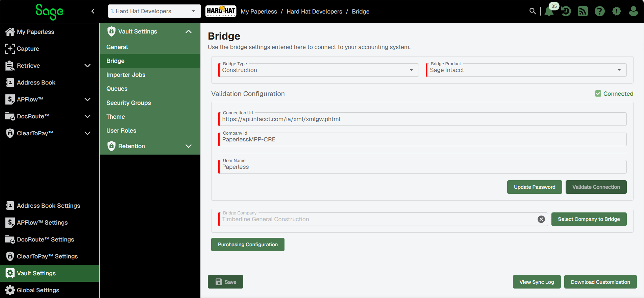Click into the User Name field
The width and height of the screenshot is (644, 298).
(x=422, y=167)
